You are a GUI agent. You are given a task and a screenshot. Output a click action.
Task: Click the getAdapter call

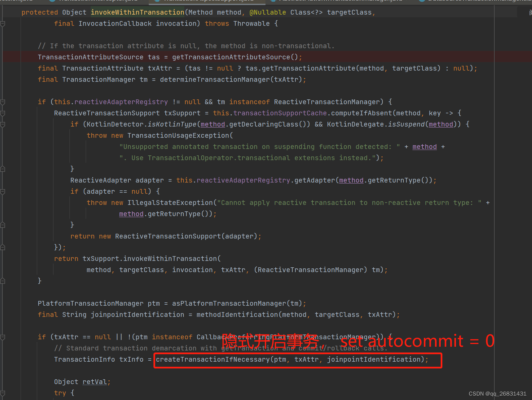coord(315,180)
